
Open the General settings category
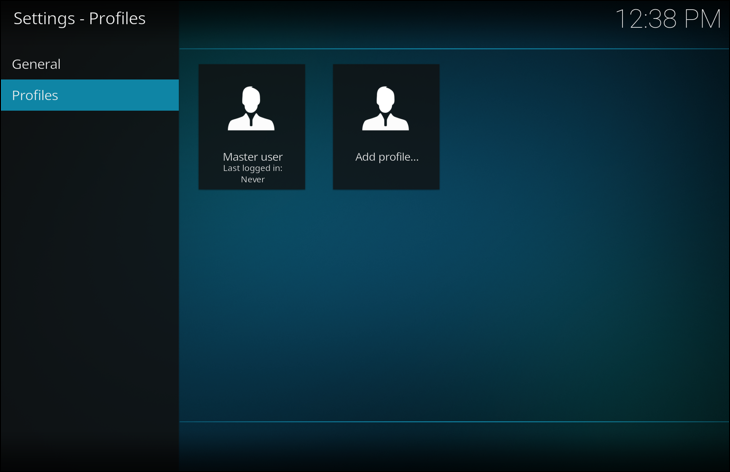pyautogui.click(x=90, y=64)
